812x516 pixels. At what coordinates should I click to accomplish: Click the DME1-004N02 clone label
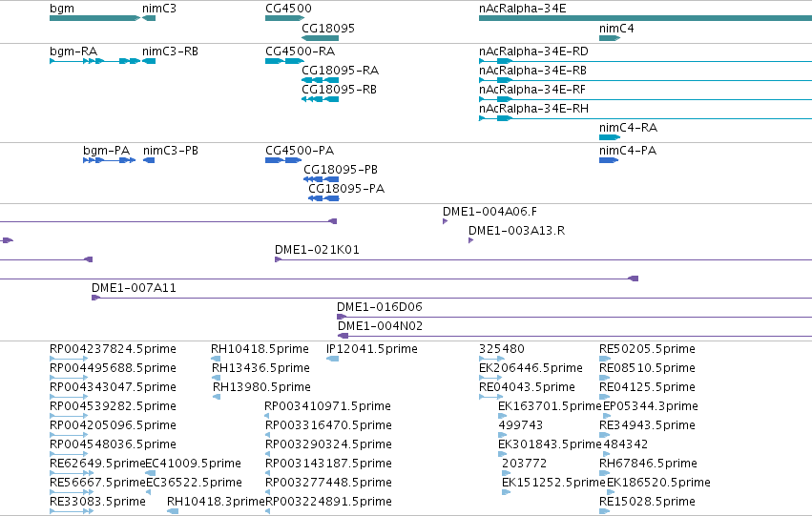click(x=380, y=326)
